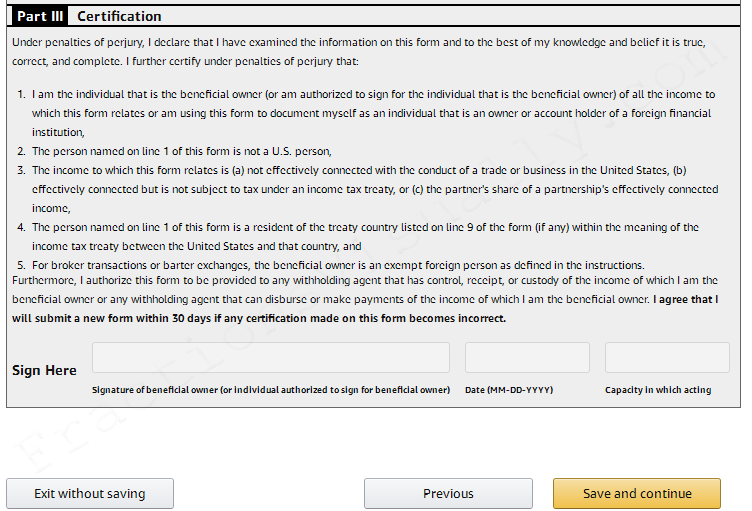
Task: Exit without saving the form
Action: [90, 493]
